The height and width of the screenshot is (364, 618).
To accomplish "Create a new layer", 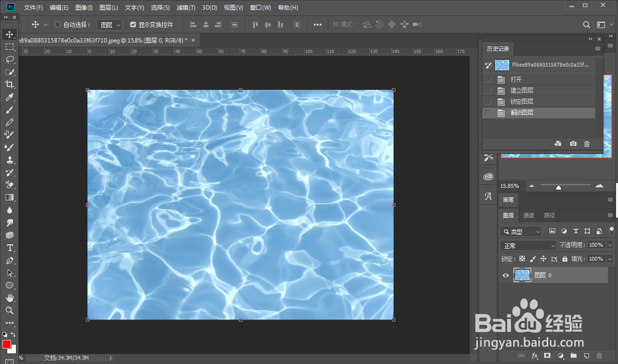I will coord(587,356).
